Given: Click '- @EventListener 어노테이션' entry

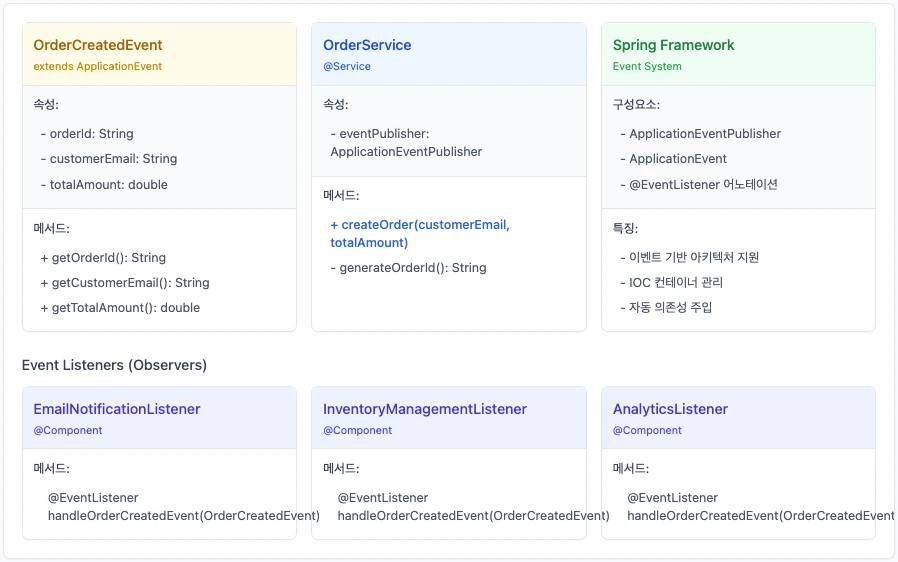Looking at the screenshot, I should click(x=699, y=185).
